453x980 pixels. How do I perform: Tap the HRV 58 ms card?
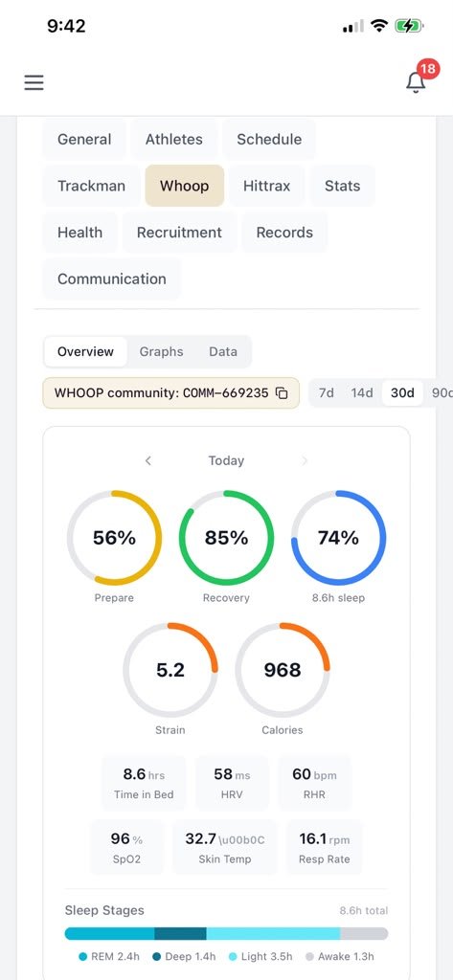coord(232,783)
